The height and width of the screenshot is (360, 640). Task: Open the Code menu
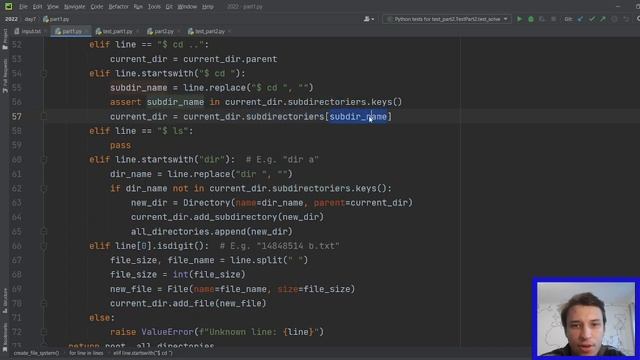[x=97, y=7]
